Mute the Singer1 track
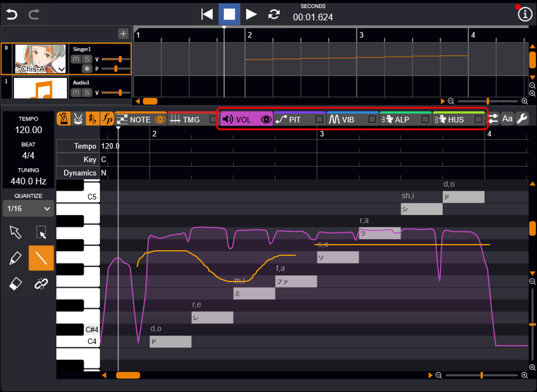The height and width of the screenshot is (392, 537). [x=76, y=59]
